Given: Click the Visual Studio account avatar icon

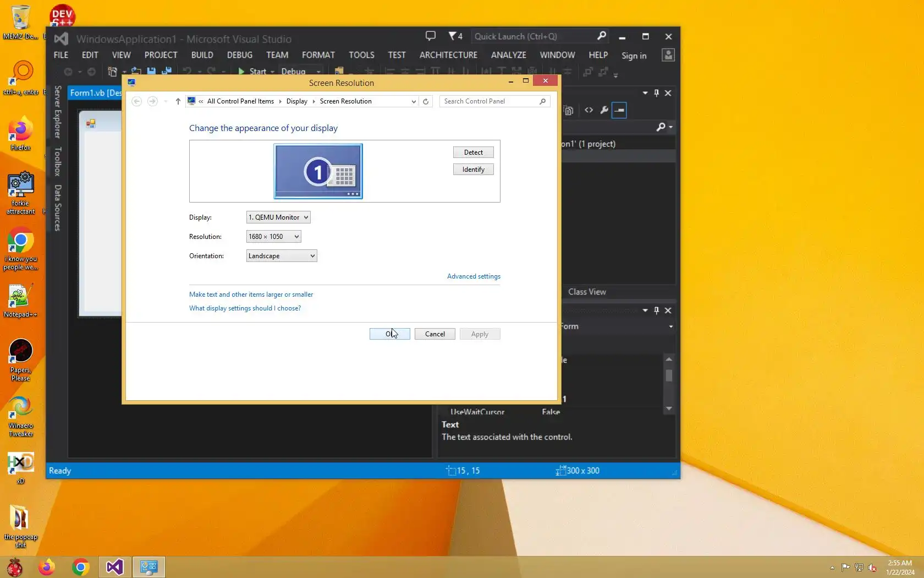Looking at the screenshot, I should click(x=668, y=55).
